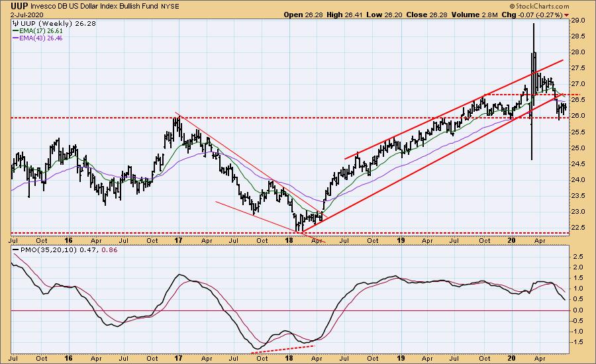Click year '20' on PMO panel time axis
The image size is (596, 364).
[x=512, y=358]
